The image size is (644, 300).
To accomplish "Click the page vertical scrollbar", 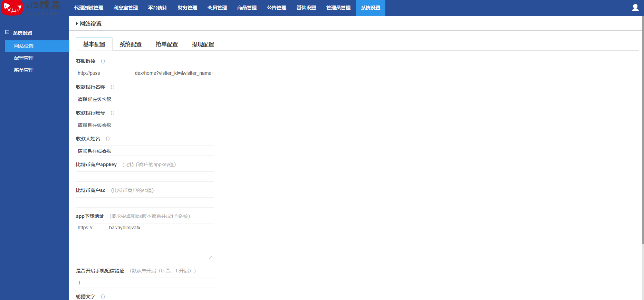I will coord(642,138).
